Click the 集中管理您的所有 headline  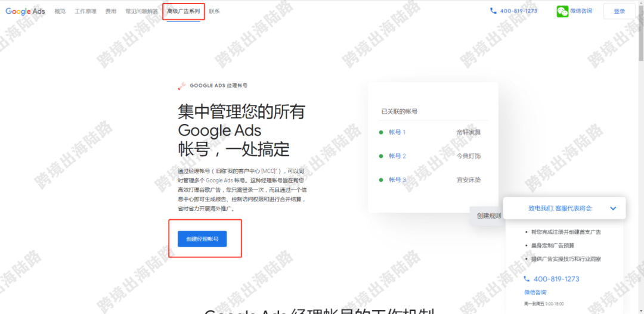pos(241,111)
